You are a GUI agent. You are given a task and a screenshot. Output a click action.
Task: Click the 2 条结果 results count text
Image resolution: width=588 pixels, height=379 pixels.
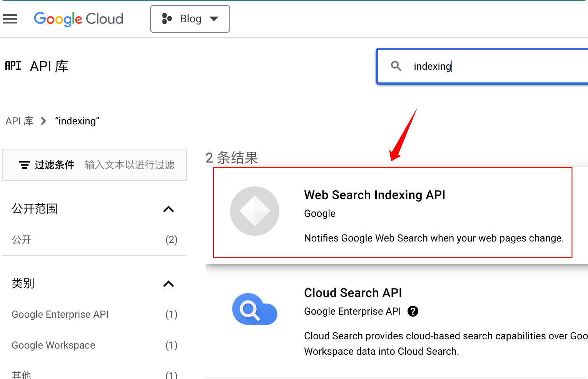[232, 158]
